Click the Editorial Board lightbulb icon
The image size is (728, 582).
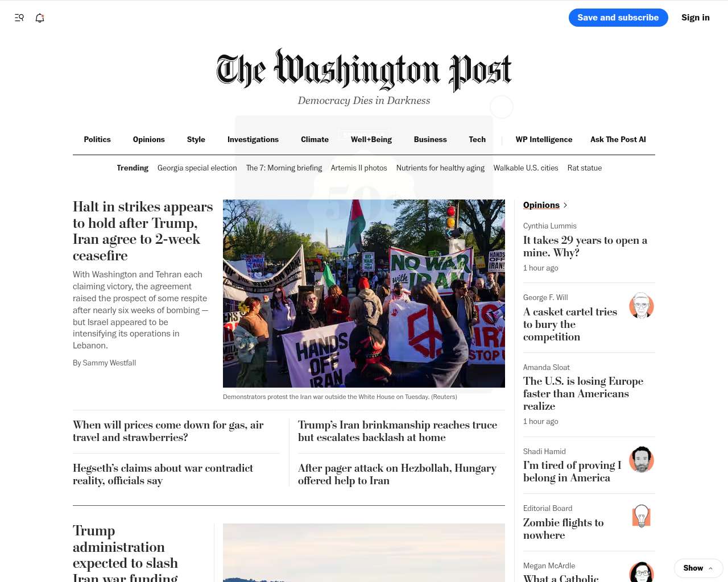642,516
